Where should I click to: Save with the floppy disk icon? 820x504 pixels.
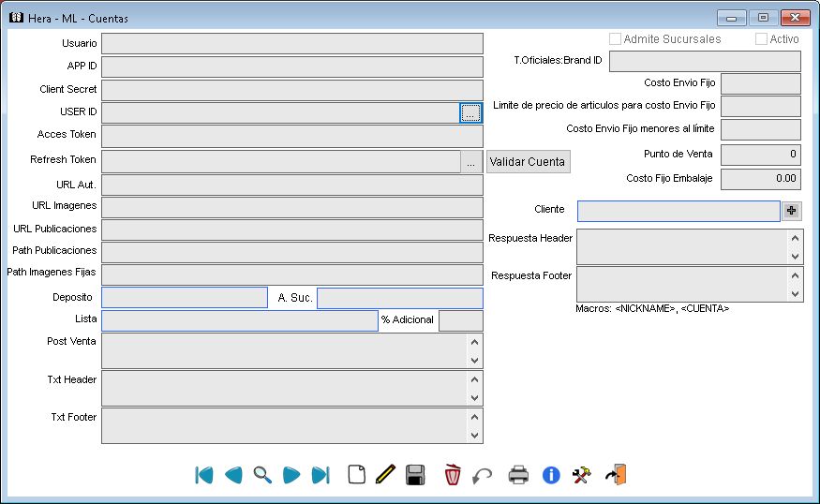415,475
